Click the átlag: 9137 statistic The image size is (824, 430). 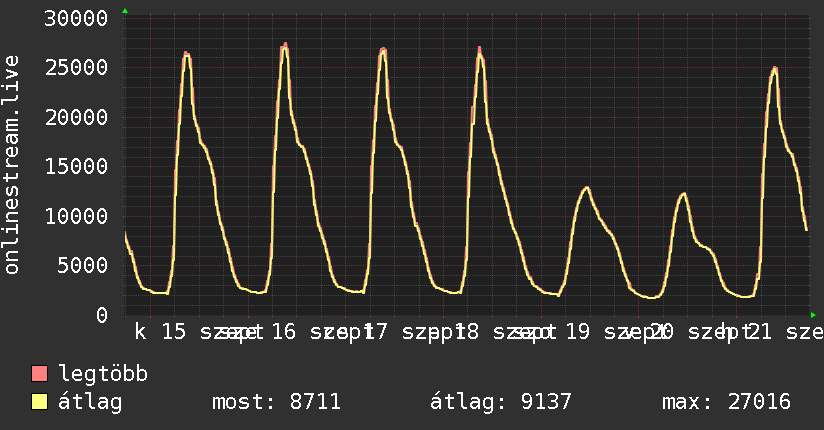coord(501,402)
